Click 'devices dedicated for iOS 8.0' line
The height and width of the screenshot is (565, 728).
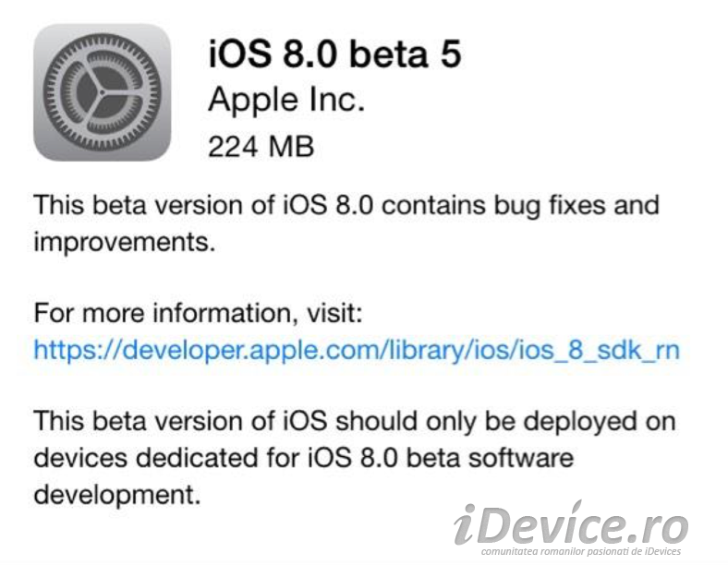point(216,458)
